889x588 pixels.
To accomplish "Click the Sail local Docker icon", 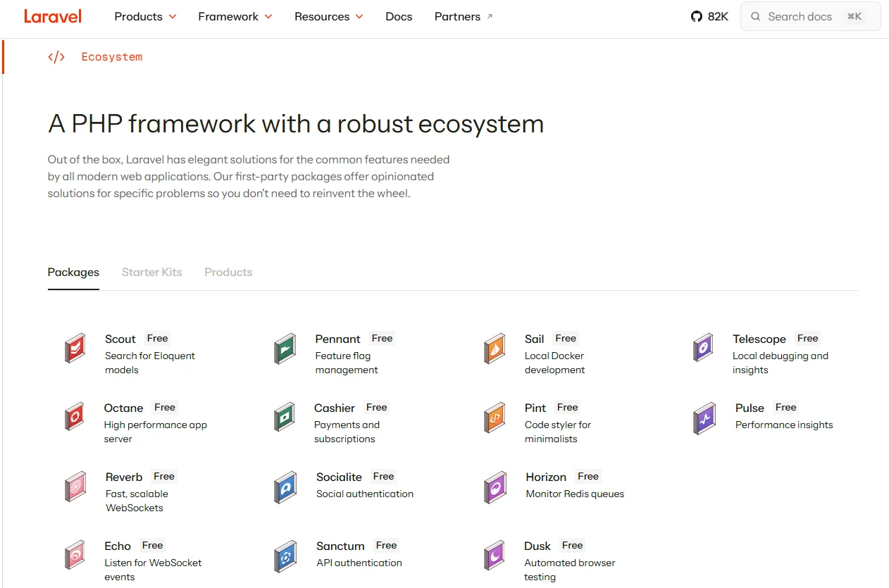I will coord(495,347).
